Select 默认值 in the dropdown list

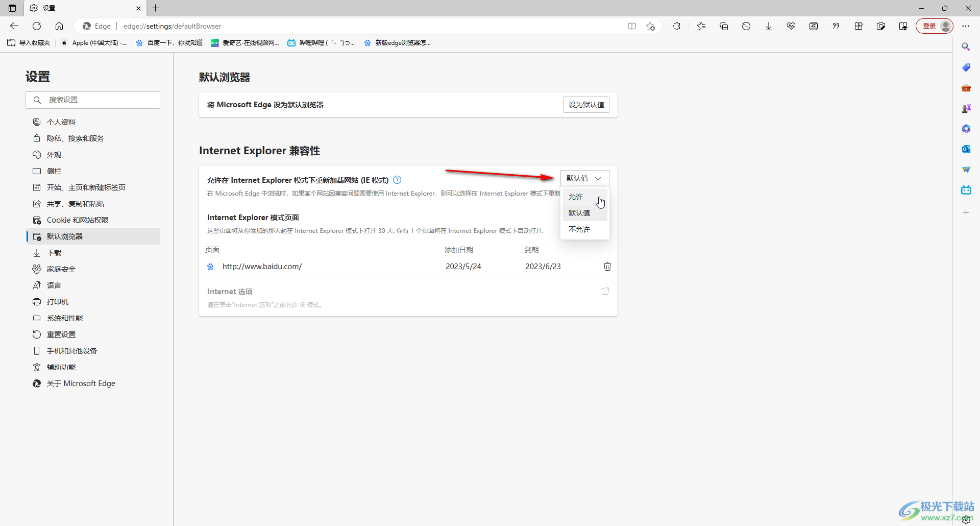pyautogui.click(x=584, y=213)
